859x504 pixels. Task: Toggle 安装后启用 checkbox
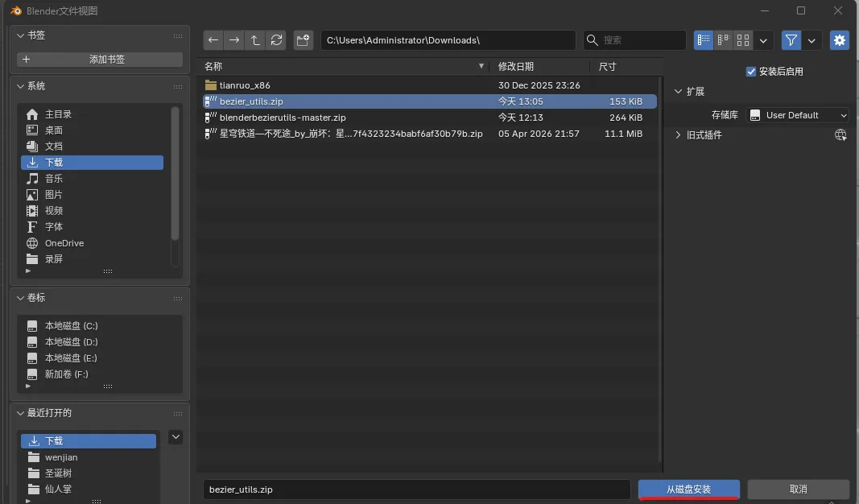751,72
